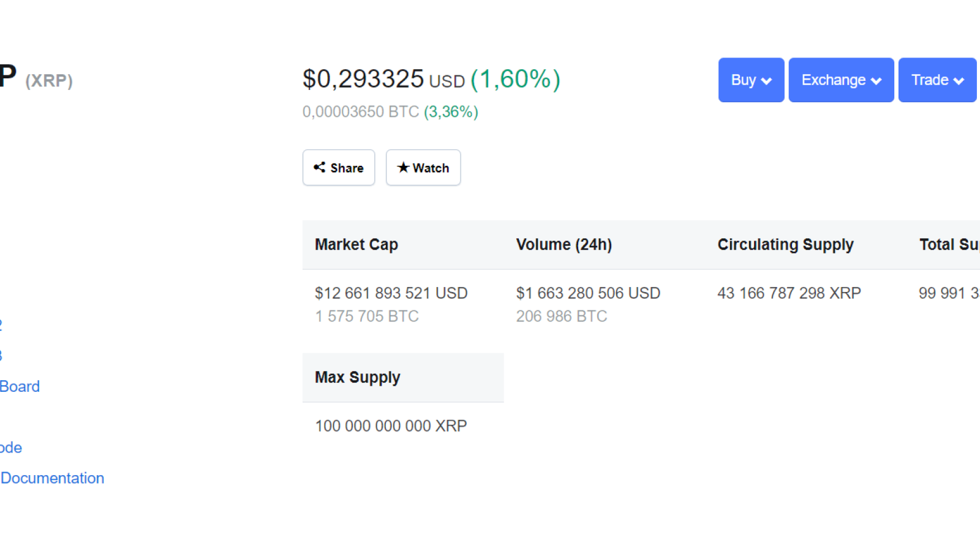Click the 1 575 705 BTC value
Image resolution: width=980 pixels, height=551 pixels.
click(367, 317)
